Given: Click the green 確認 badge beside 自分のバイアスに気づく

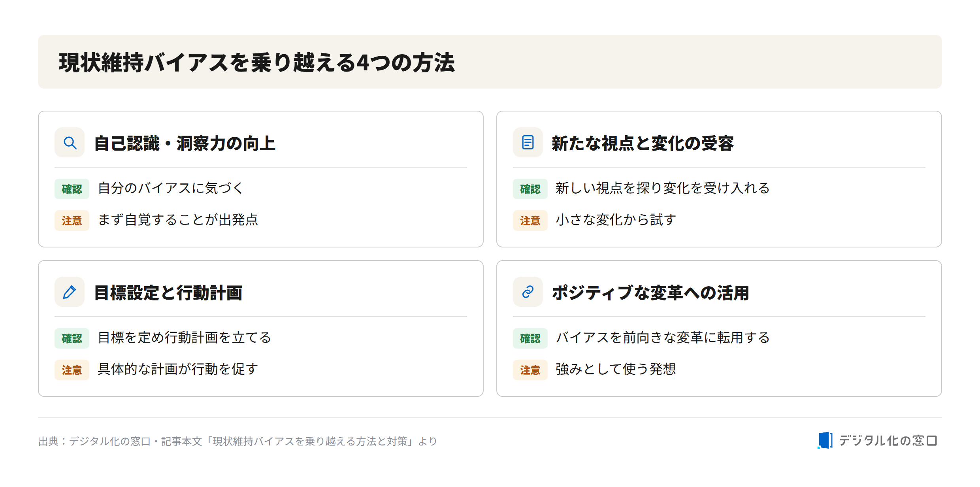Looking at the screenshot, I should 72,189.
